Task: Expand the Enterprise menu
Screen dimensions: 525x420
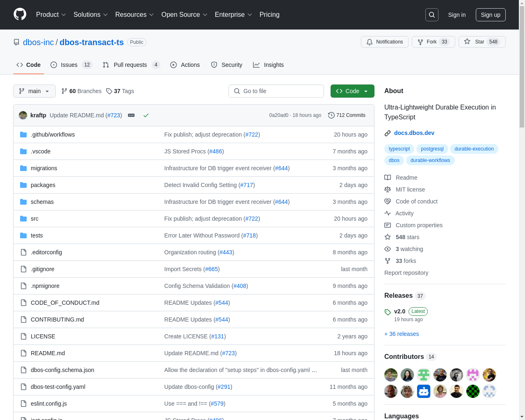Action: coord(233,15)
